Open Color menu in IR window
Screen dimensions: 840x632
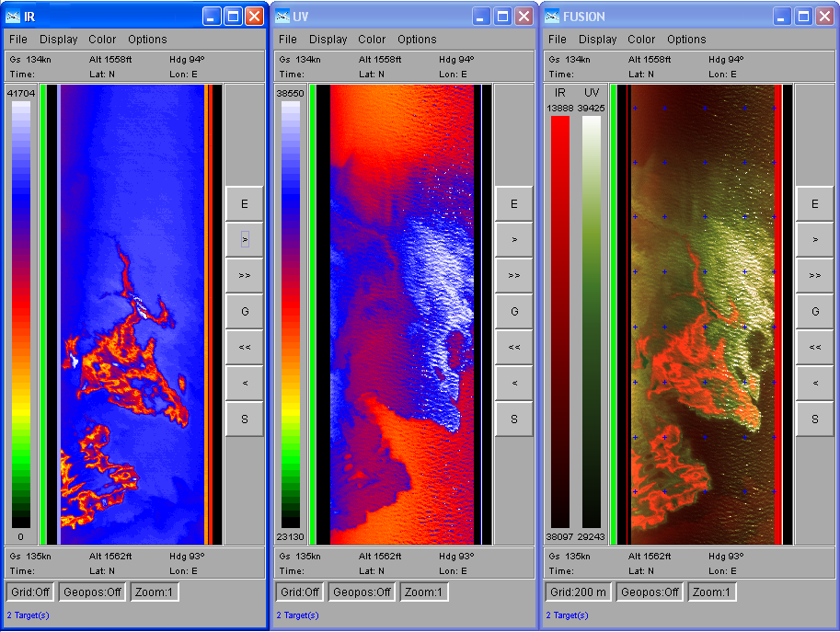click(102, 40)
